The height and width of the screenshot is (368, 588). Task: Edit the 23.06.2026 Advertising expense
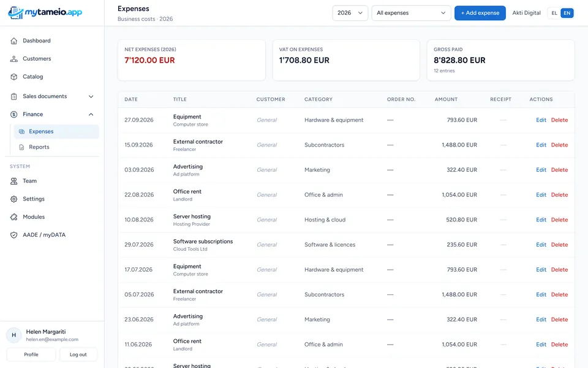pyautogui.click(x=541, y=320)
